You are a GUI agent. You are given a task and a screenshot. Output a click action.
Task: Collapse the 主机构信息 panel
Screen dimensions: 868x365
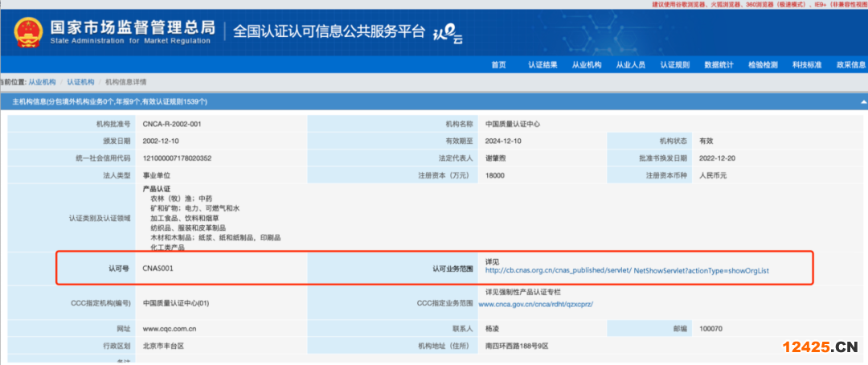862,102
